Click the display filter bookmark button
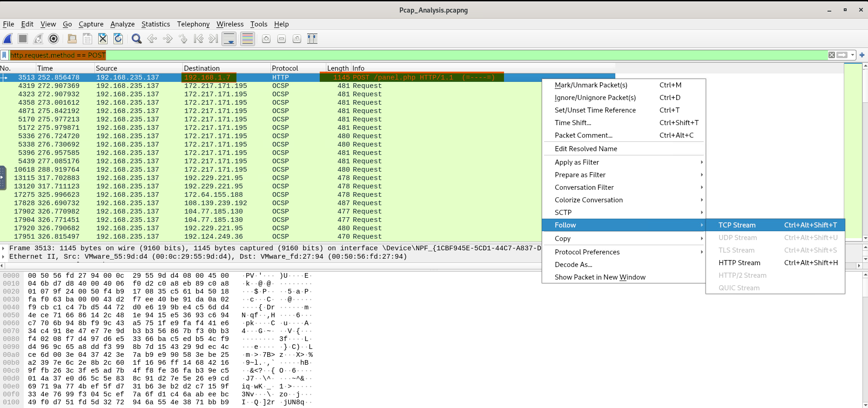This screenshot has height=408, width=868. click(x=5, y=55)
